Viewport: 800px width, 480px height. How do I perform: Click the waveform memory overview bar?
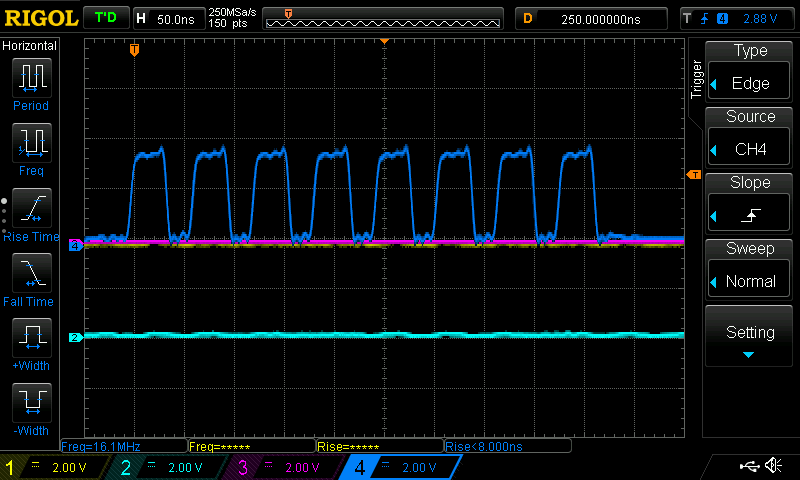(383, 19)
